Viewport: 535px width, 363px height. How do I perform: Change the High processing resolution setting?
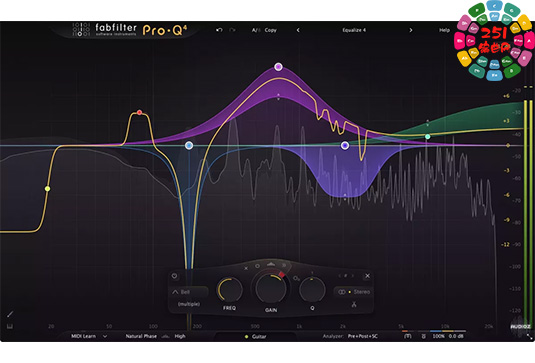[x=180, y=336]
